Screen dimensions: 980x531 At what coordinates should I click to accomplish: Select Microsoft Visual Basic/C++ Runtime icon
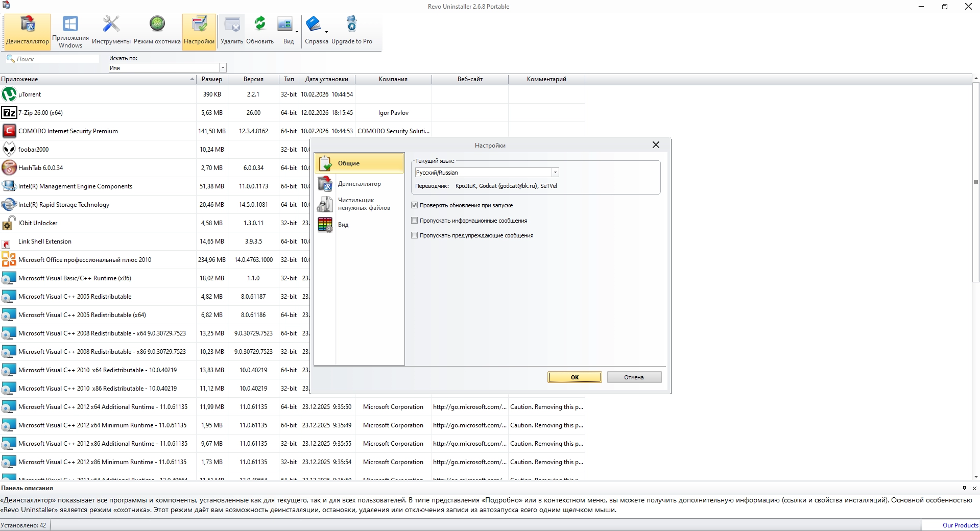click(9, 278)
